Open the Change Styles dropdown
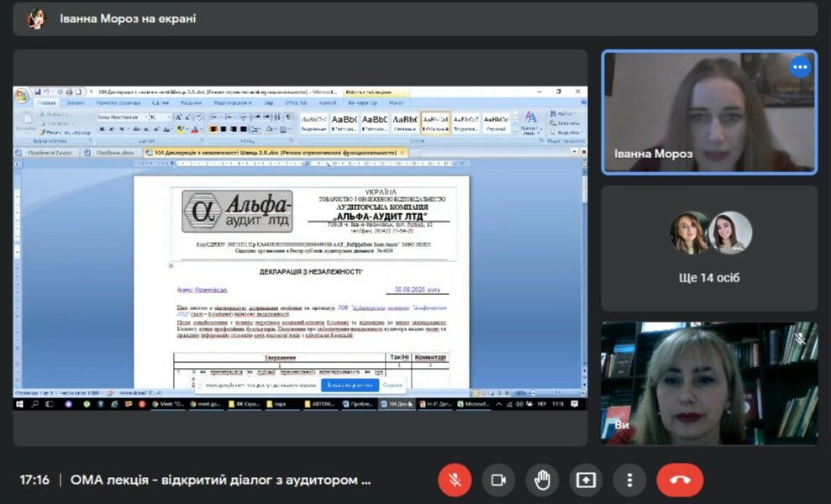 (x=530, y=123)
